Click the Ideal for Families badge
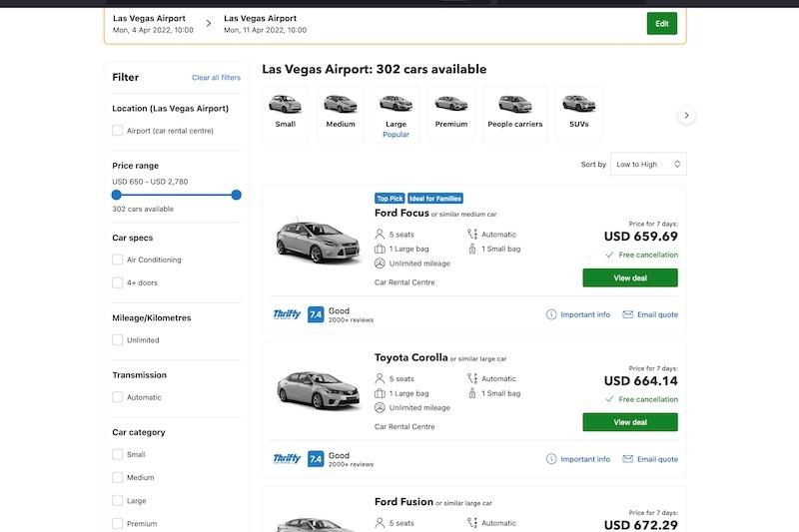 (x=435, y=199)
